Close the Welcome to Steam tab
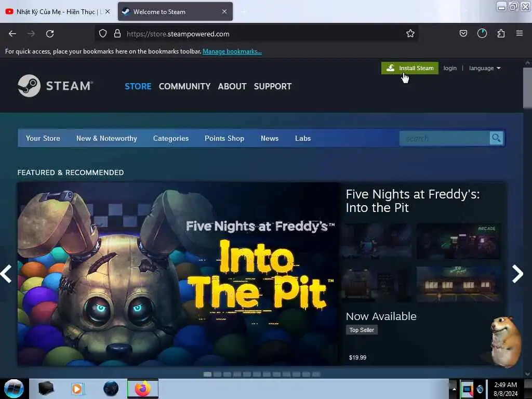 pos(224,11)
